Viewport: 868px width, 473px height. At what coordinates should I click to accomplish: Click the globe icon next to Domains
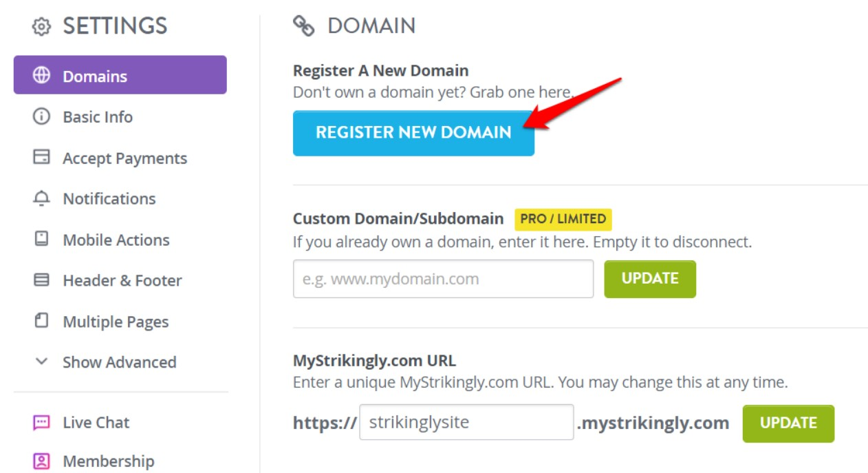pyautogui.click(x=41, y=75)
